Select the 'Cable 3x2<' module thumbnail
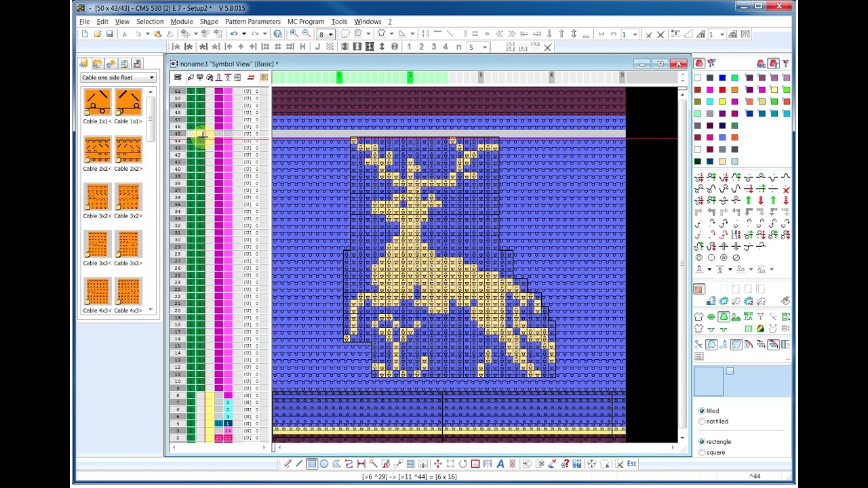 97,197
